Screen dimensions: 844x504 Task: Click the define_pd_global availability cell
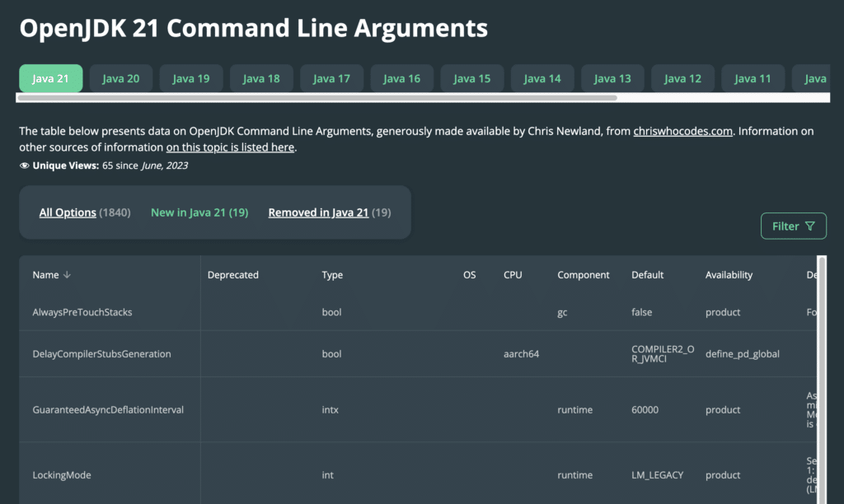click(x=743, y=354)
